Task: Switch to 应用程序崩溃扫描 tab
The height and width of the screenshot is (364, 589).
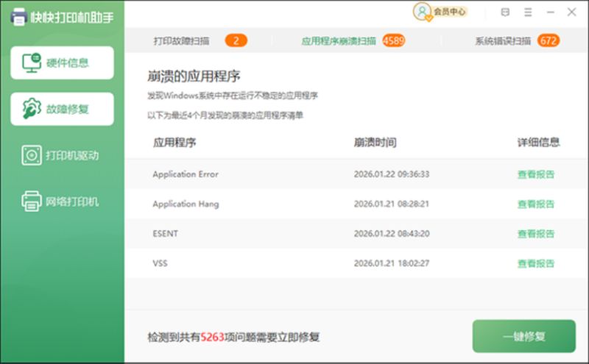Action: click(x=339, y=41)
